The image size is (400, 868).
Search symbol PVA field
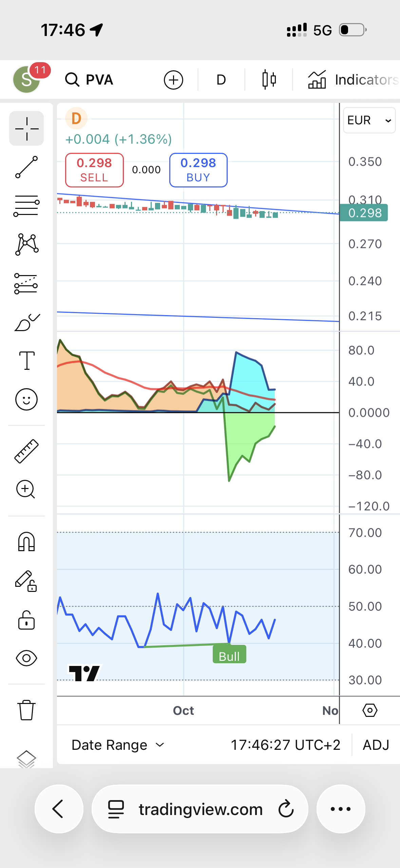[90, 80]
